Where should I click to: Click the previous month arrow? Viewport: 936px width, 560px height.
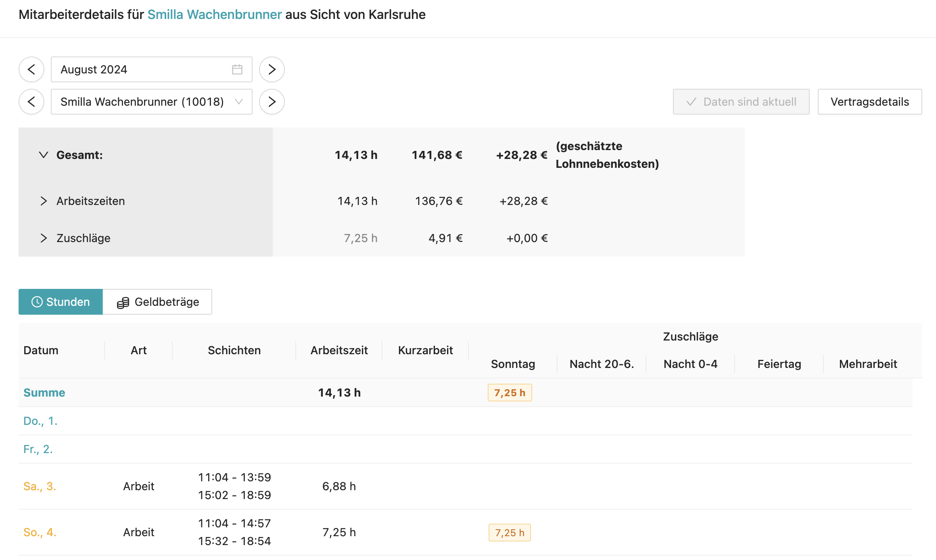pos(31,69)
